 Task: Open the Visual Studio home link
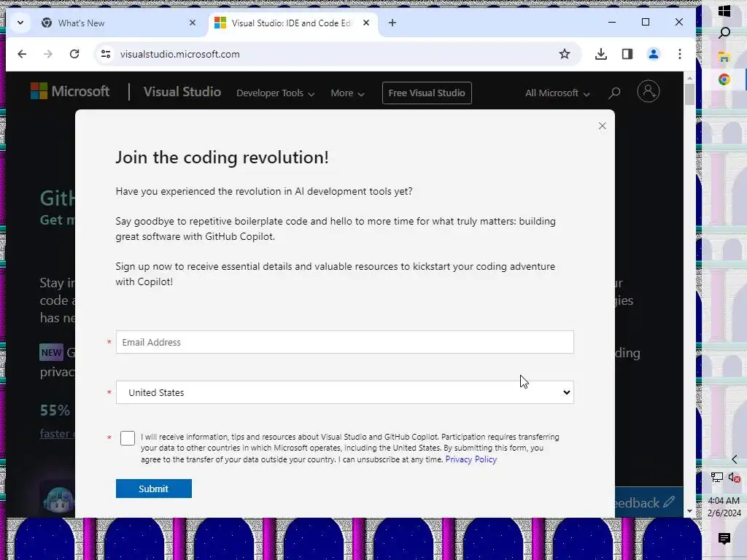[x=182, y=92]
